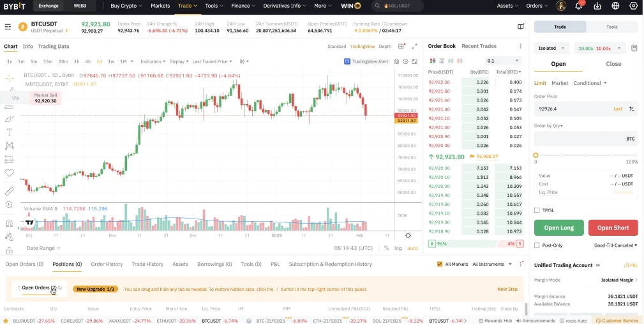Open the Last Traded Price dropdown
Image resolution: width=644 pixels, height=324 pixels.
(213, 62)
